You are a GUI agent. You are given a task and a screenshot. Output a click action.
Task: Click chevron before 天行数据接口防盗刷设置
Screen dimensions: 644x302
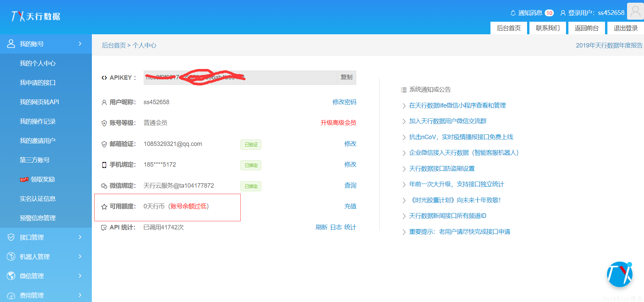tap(404, 169)
